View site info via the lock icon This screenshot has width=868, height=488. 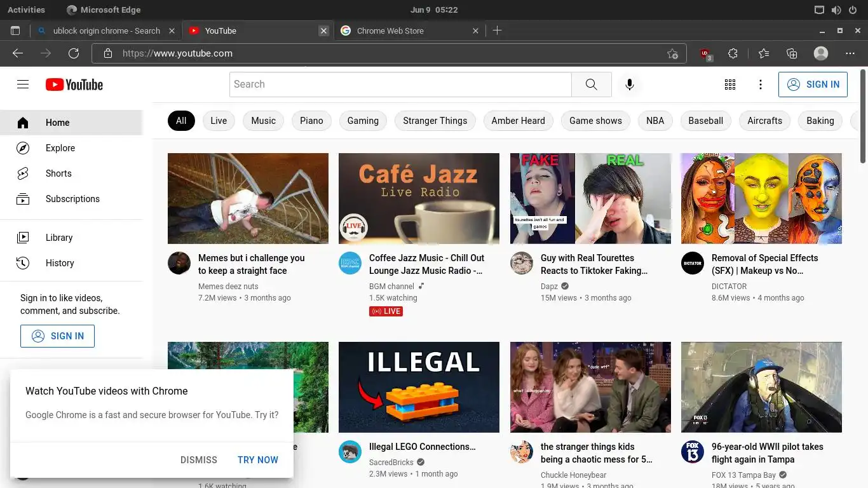[108, 53]
